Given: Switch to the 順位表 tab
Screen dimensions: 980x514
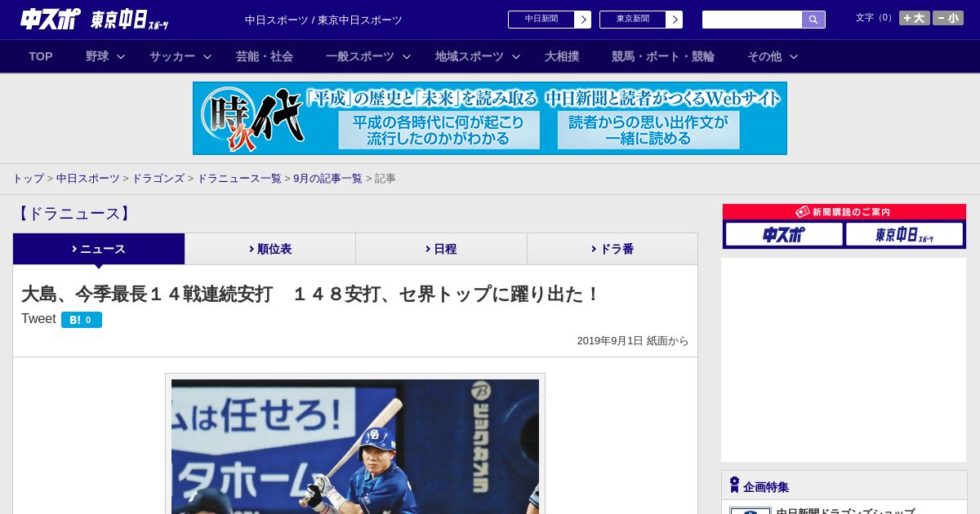Looking at the screenshot, I should pyautogui.click(x=270, y=249).
